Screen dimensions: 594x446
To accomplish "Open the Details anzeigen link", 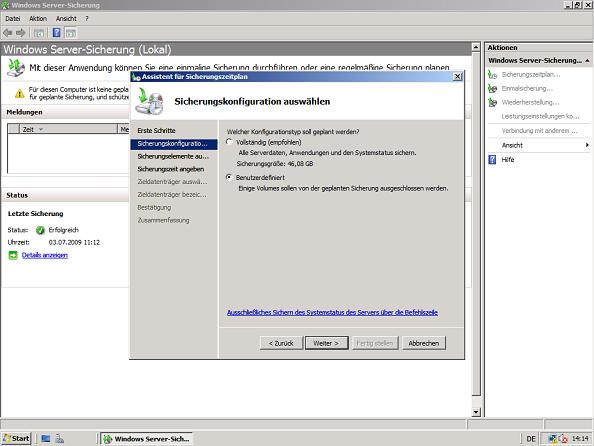I will (45, 255).
